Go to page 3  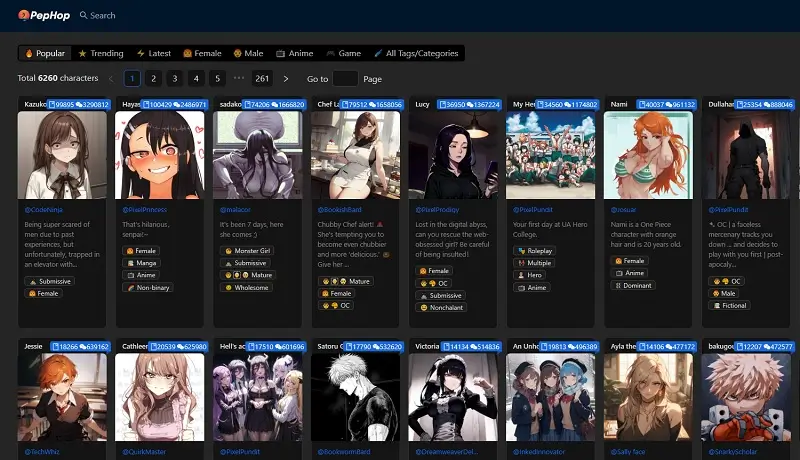(175, 78)
